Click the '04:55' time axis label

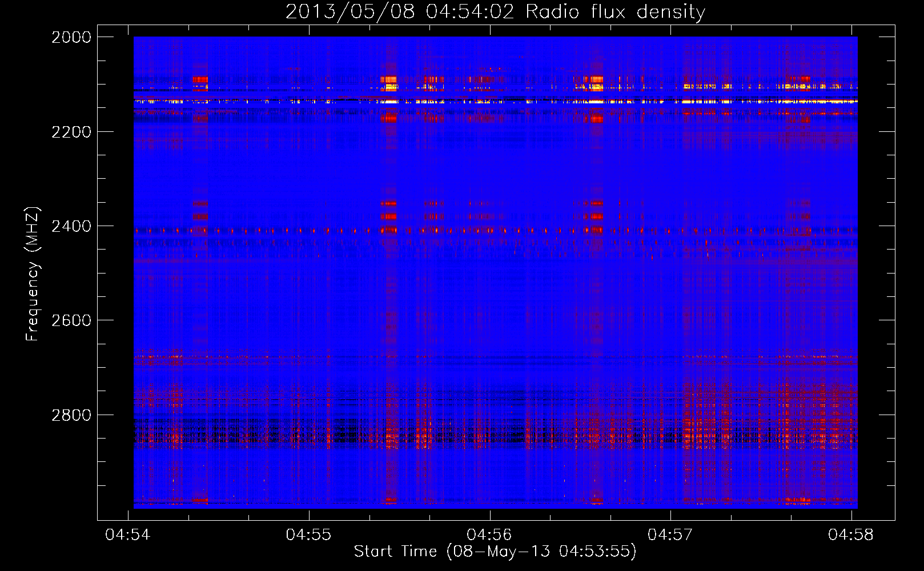pos(308,535)
